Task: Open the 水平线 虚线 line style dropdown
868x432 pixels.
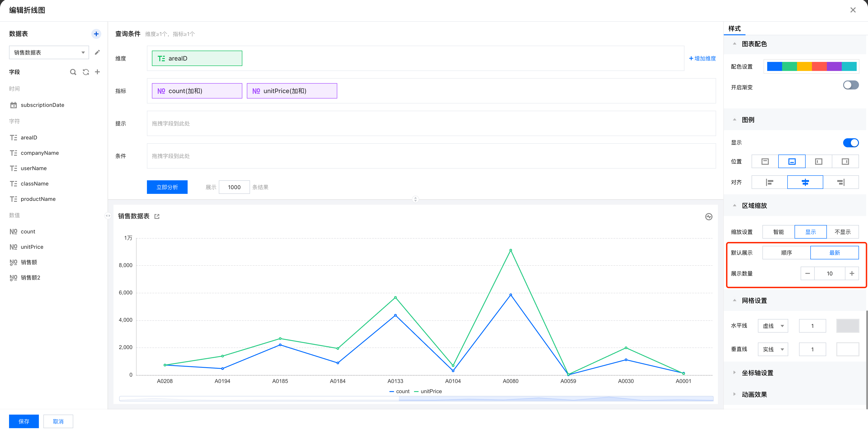Action: tap(773, 326)
